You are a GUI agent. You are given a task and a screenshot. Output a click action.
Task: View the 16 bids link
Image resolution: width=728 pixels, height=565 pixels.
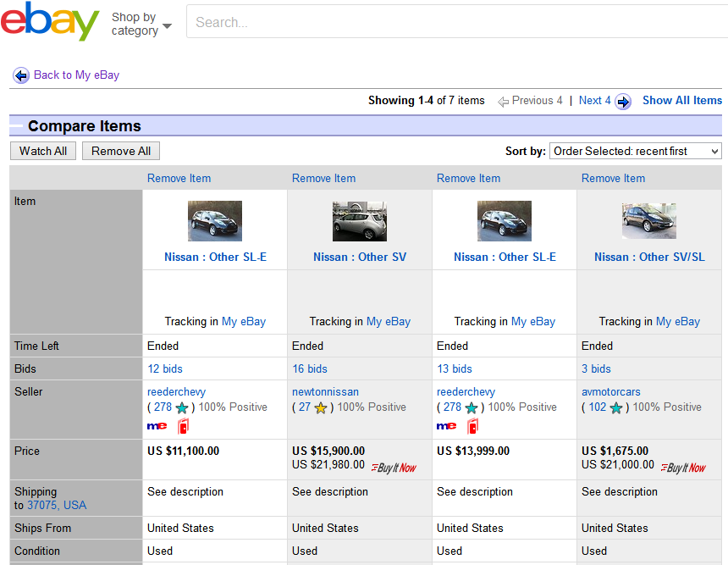coord(310,368)
